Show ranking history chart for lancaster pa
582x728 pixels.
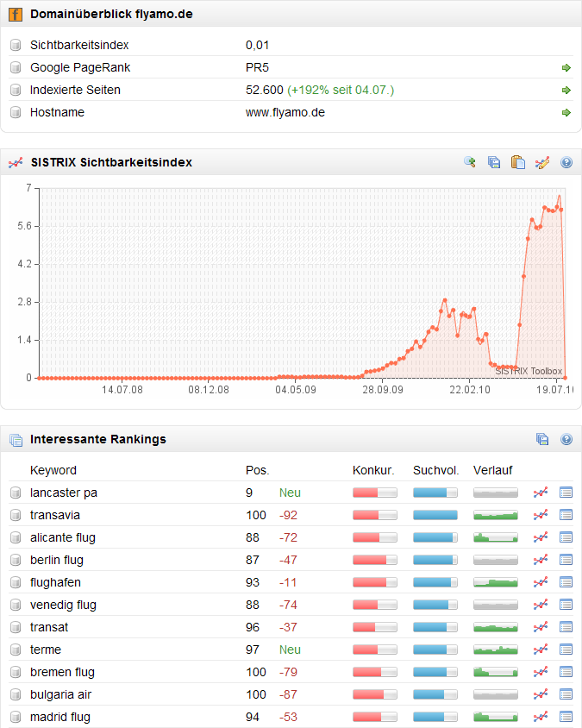[x=541, y=493]
